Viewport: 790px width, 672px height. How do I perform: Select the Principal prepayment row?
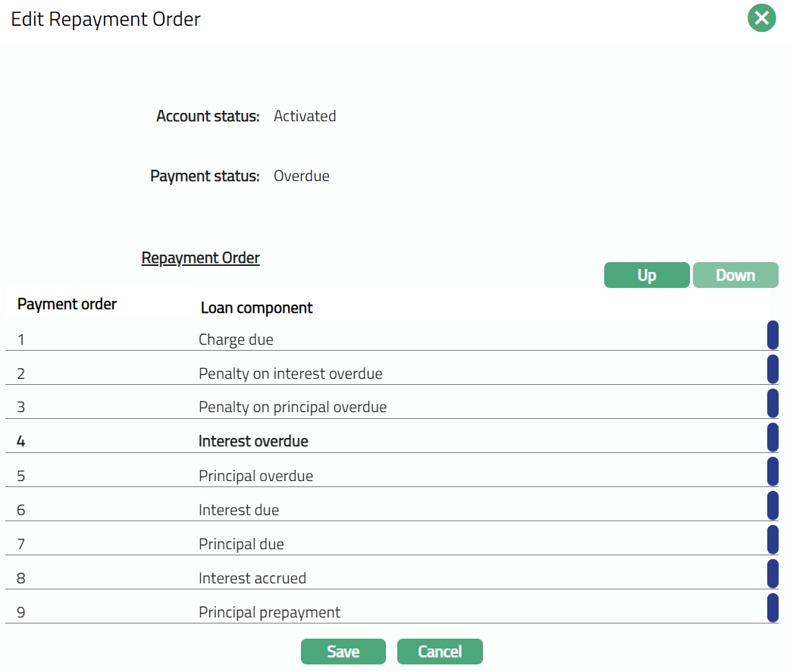(269, 612)
